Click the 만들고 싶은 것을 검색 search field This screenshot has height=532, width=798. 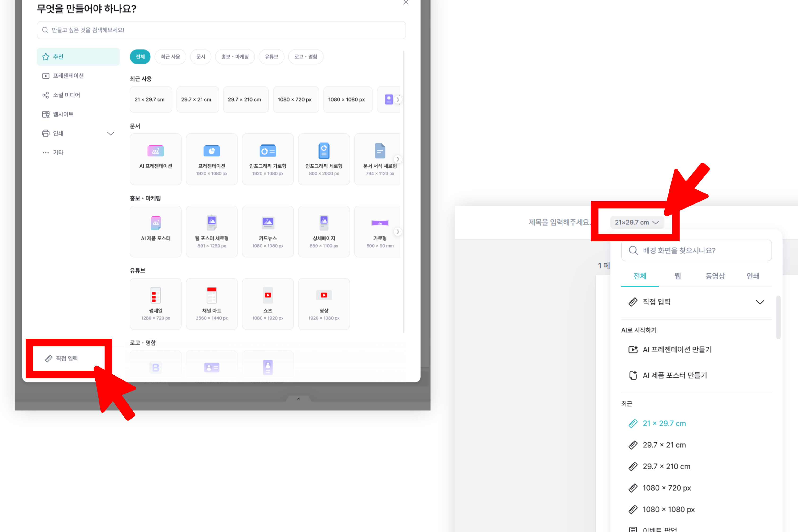[221, 30]
